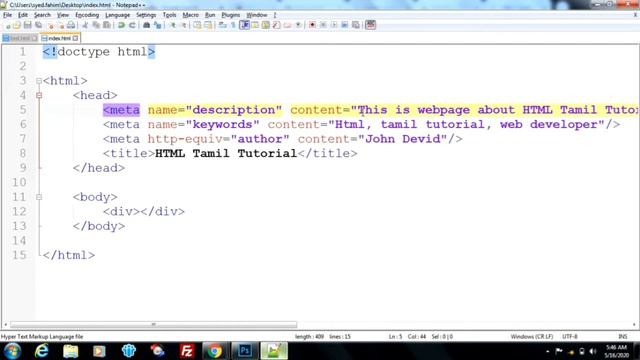Toggle file monitoring (tail -f) icon
Viewport: 640px width, 360px height.
point(298,25)
